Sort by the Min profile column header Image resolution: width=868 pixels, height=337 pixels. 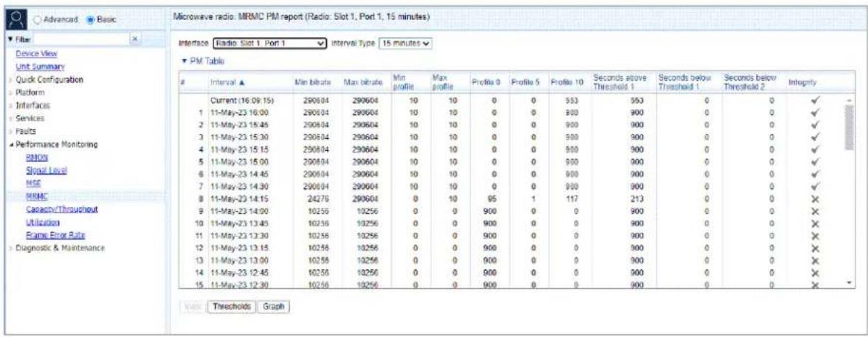(402, 81)
